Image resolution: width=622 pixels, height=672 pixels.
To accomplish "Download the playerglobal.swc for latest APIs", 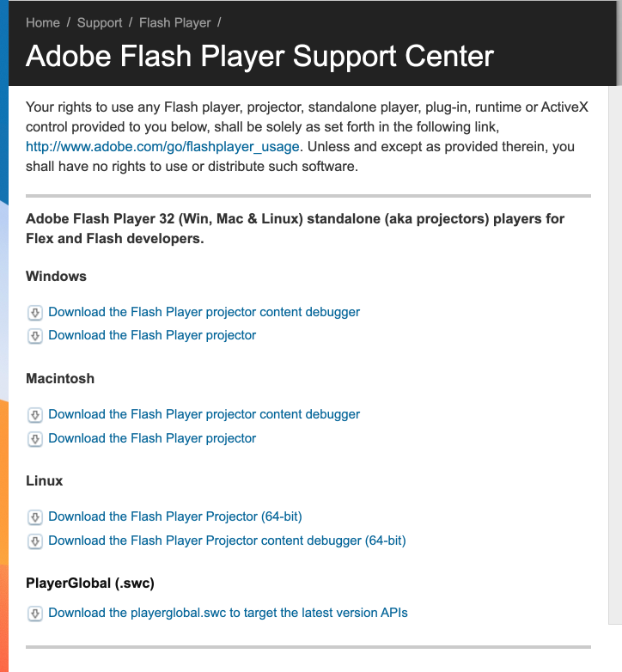I will 228,613.
